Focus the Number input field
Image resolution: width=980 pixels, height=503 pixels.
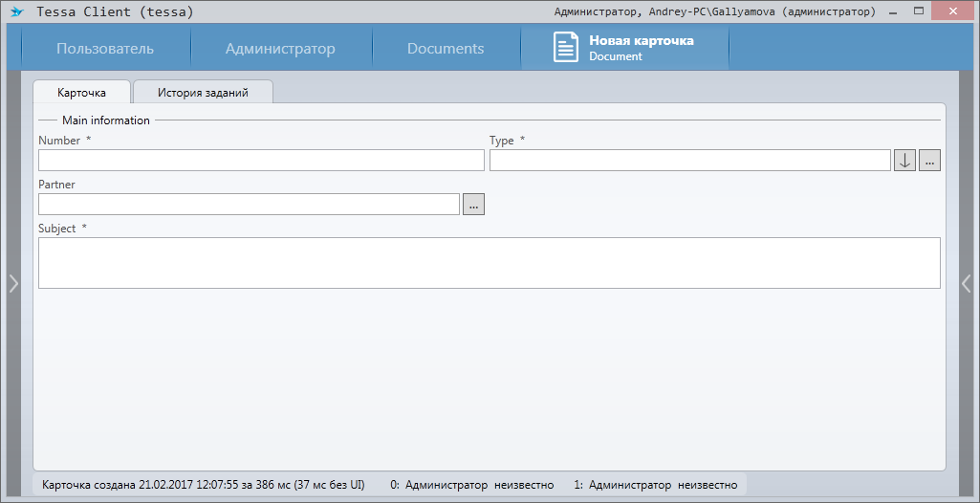point(261,161)
